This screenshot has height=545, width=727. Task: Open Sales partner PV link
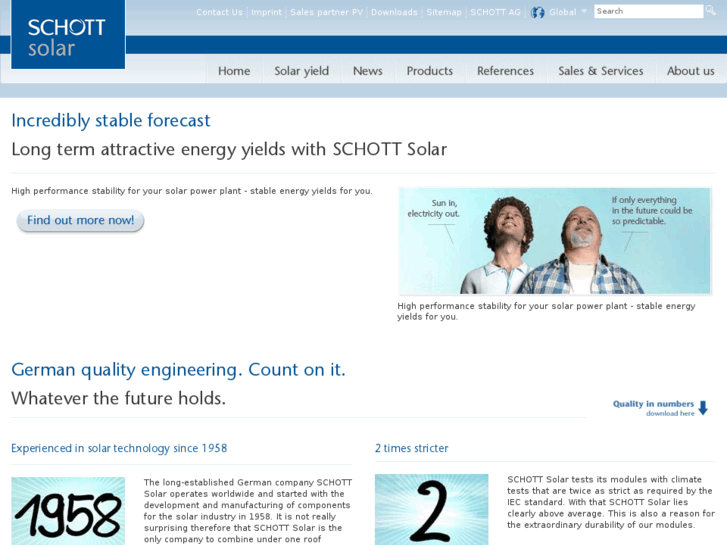326,12
